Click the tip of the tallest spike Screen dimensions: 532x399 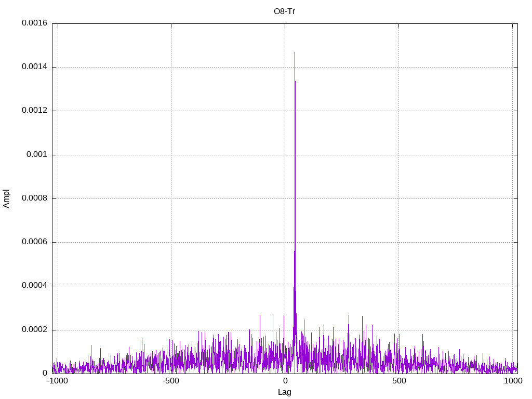pos(295,52)
